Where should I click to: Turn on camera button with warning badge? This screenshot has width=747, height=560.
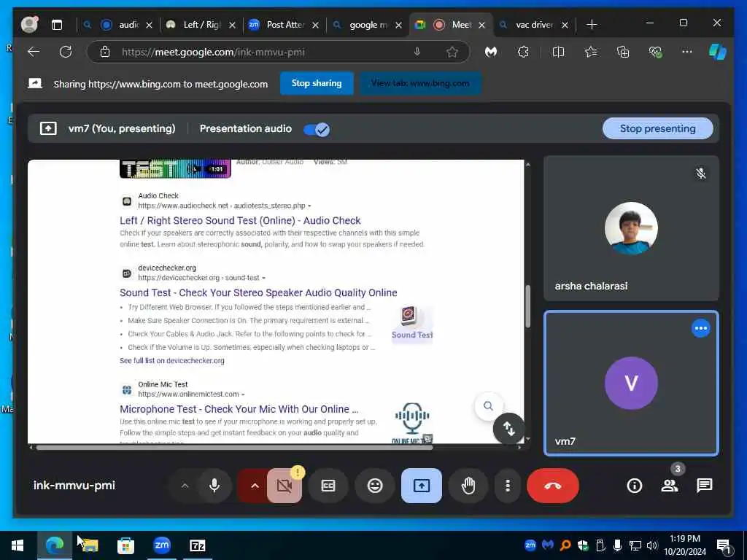[285, 485]
